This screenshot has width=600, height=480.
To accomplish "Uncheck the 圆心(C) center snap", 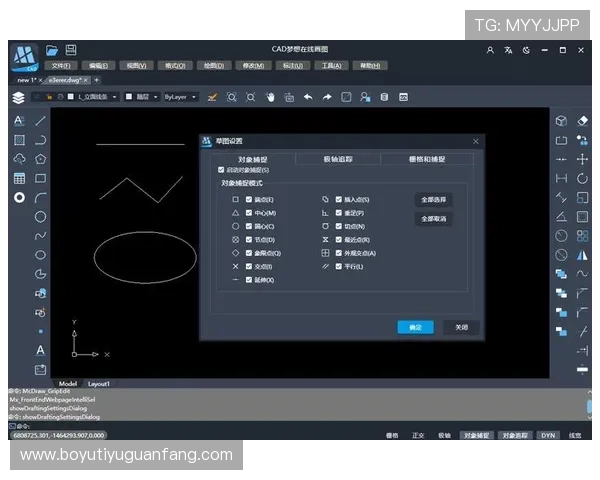I will (x=249, y=226).
